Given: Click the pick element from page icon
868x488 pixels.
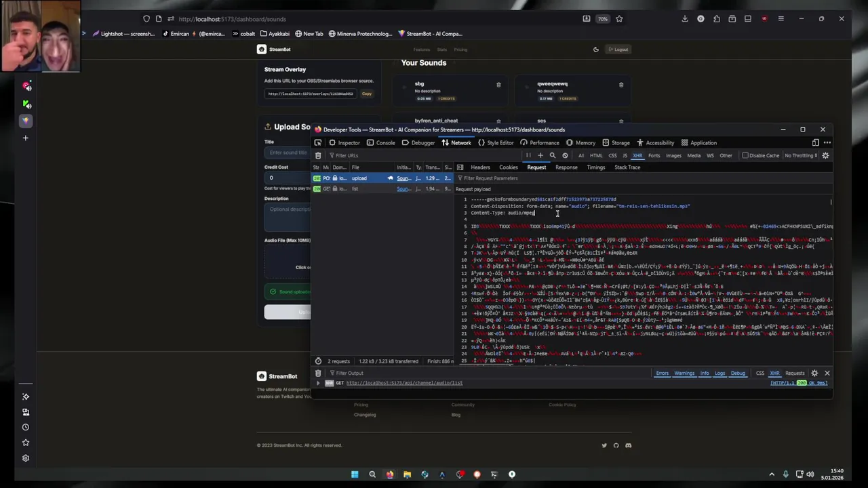Looking at the screenshot, I should coord(318,143).
